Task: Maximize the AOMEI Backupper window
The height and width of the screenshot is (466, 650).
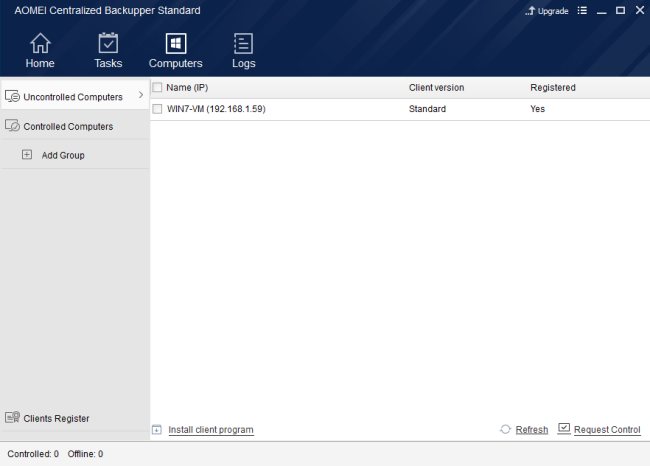Action: click(621, 10)
